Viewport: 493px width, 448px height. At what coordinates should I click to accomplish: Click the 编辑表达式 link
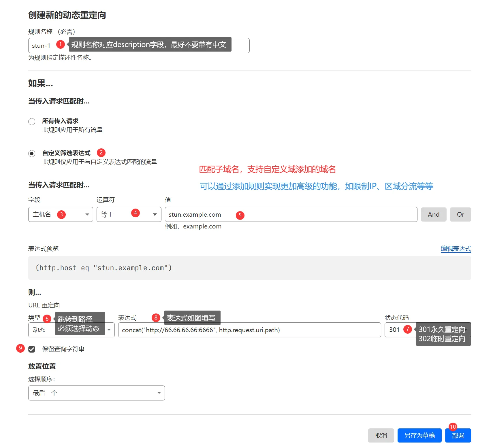(456, 249)
